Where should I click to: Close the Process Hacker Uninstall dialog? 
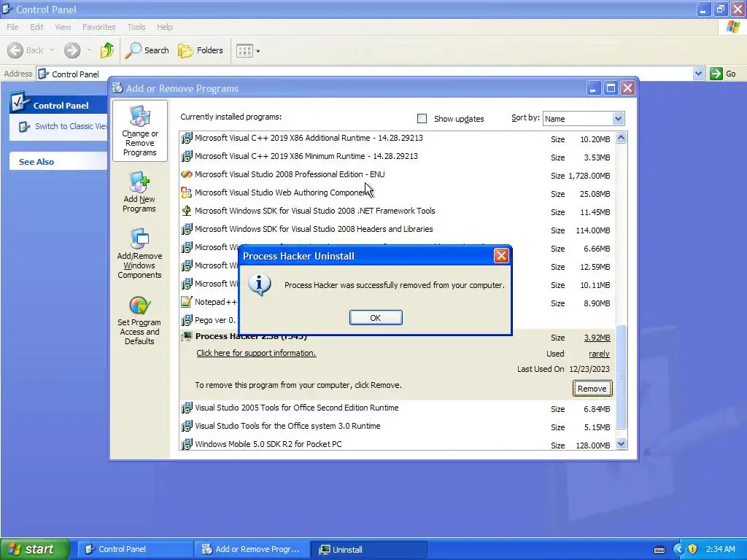click(500, 256)
